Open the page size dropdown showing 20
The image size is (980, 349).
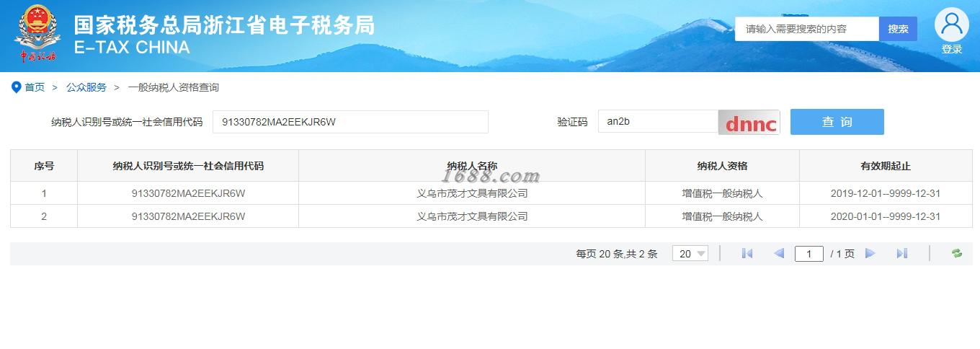[690, 254]
